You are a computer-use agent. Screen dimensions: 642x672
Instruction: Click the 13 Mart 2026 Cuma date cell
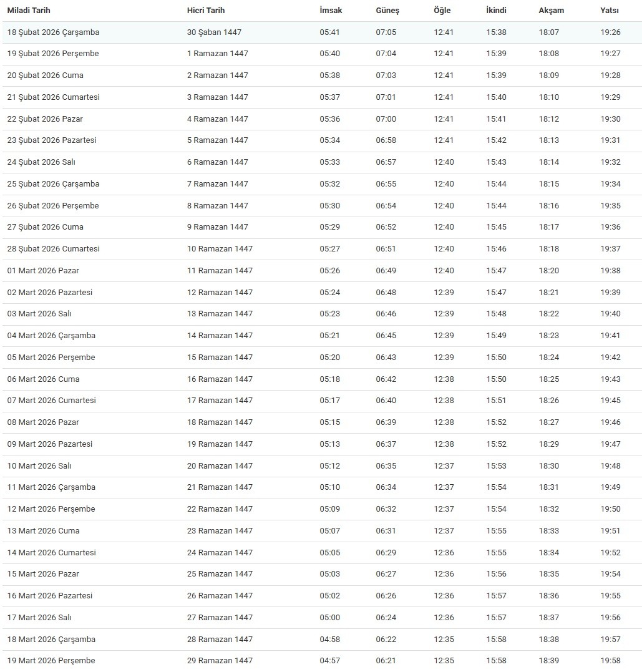43,531
